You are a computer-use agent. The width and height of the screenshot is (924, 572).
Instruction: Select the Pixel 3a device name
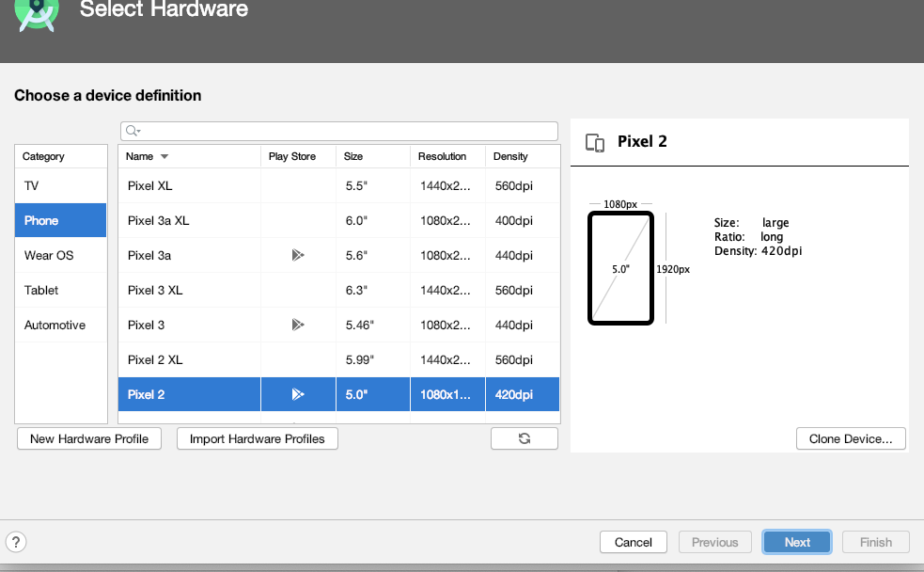coord(149,255)
